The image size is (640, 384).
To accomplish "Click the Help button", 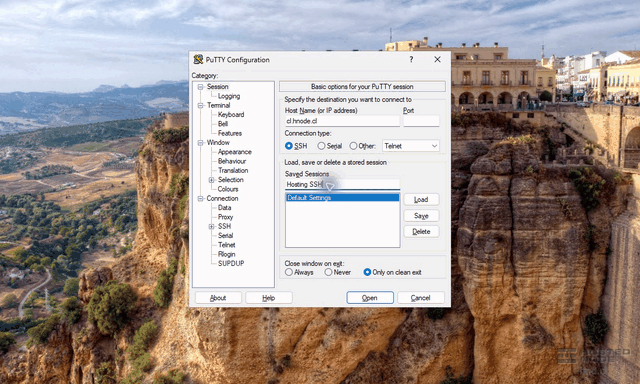I will 269,298.
